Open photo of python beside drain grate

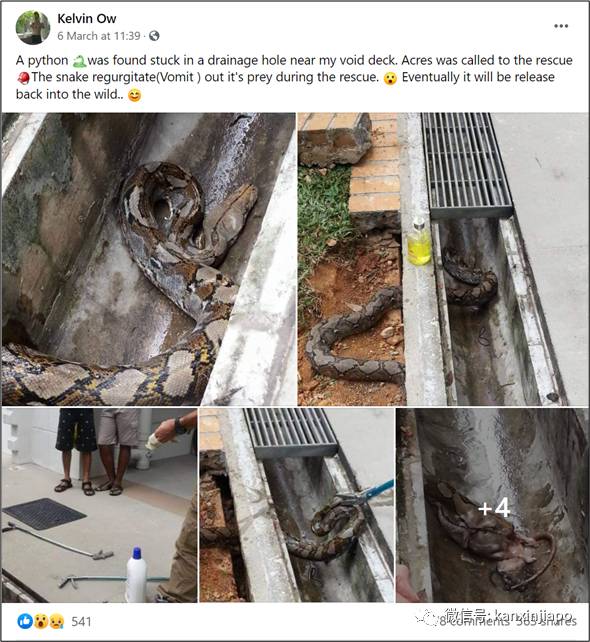pyautogui.click(x=443, y=259)
